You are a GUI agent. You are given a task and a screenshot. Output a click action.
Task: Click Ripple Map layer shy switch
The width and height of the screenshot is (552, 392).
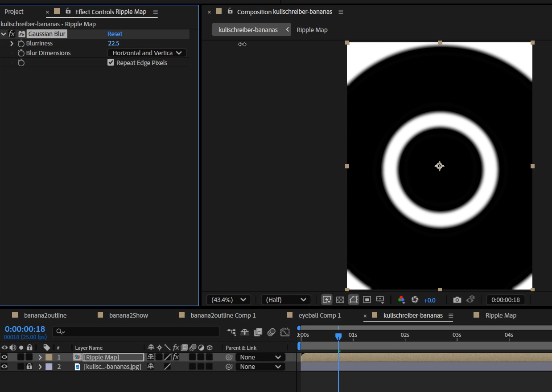151,357
